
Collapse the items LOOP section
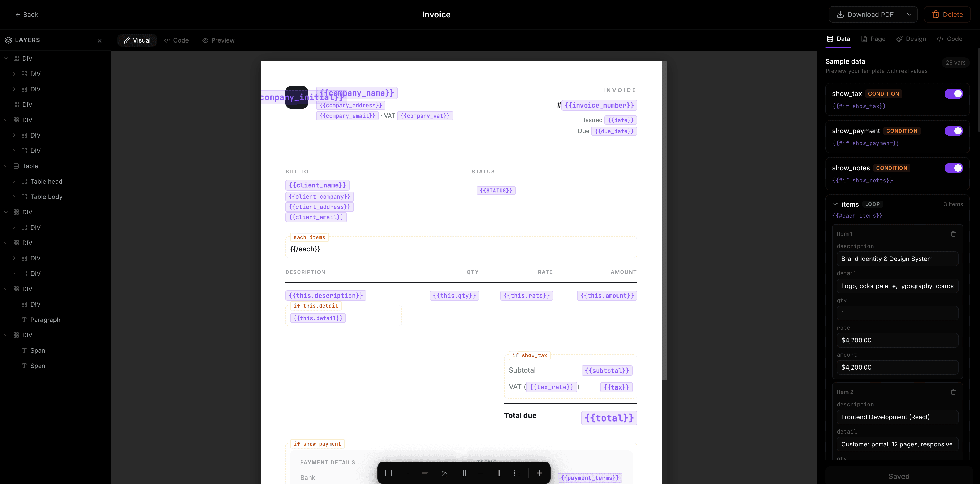(835, 204)
